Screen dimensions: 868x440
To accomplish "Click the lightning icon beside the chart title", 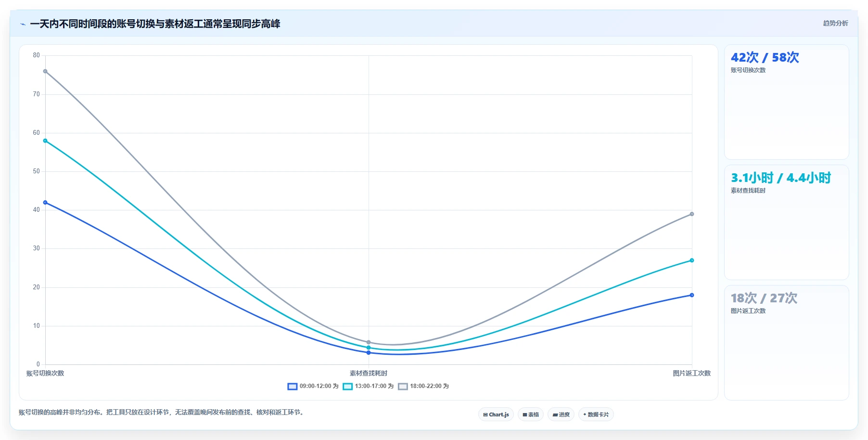I will [x=23, y=24].
